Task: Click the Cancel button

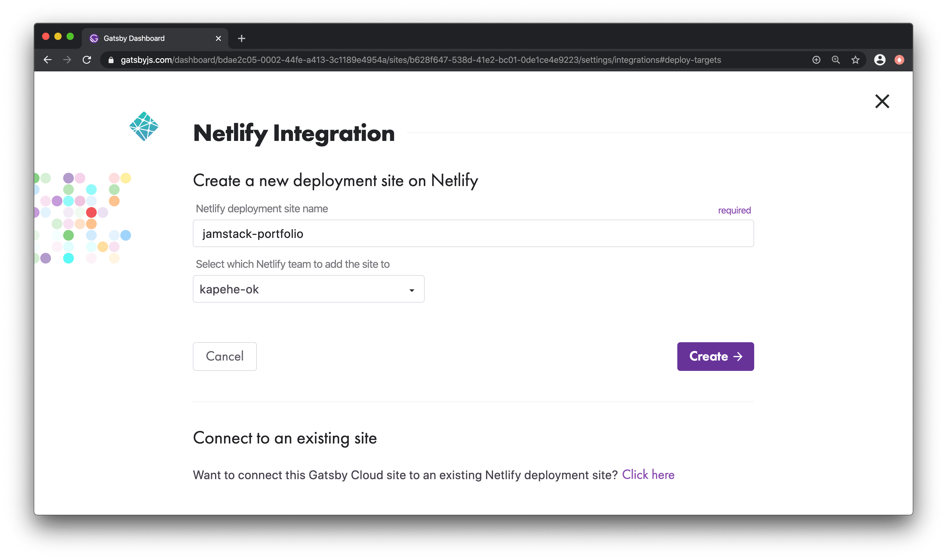Action: [x=225, y=356]
